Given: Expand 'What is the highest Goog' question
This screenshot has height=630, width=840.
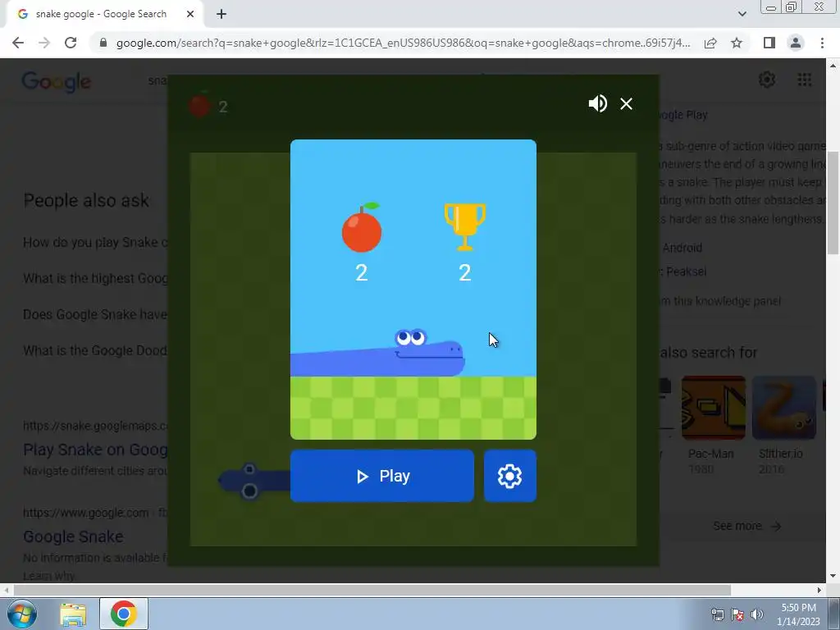Looking at the screenshot, I should (x=95, y=278).
